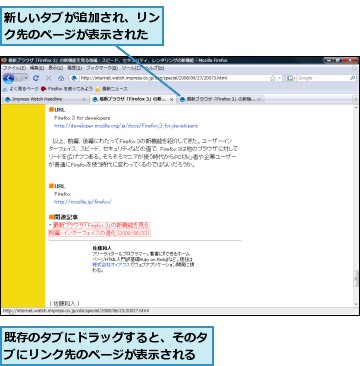The width and height of the screenshot is (360, 366).
Task: Open the Home page icon
Action: pos(61,78)
